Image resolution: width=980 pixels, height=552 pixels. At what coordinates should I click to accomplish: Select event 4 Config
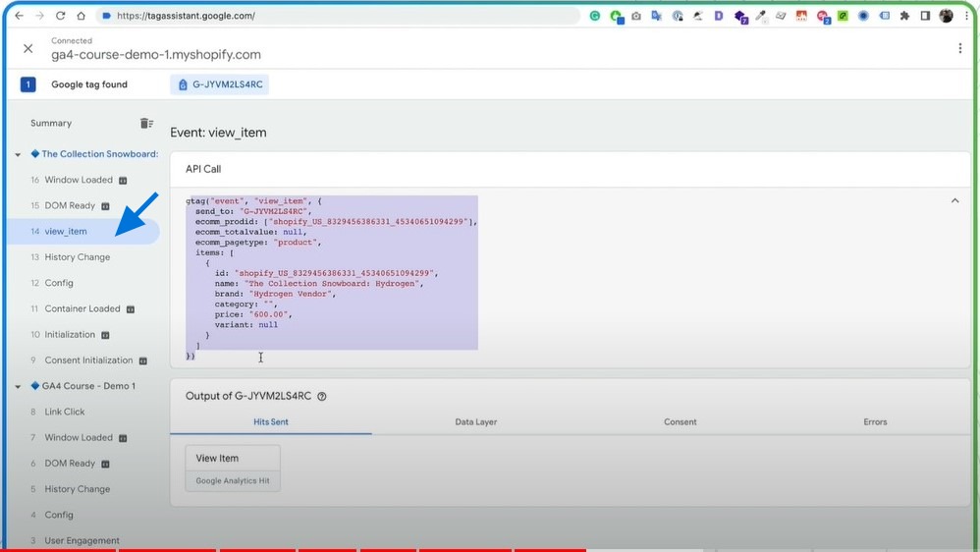tap(52, 515)
